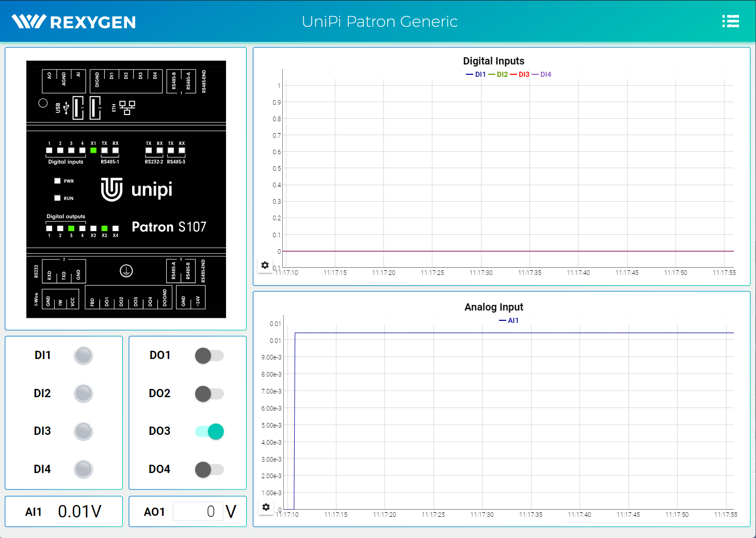Click the Analog Input chart title
756x538 pixels.
[494, 307]
